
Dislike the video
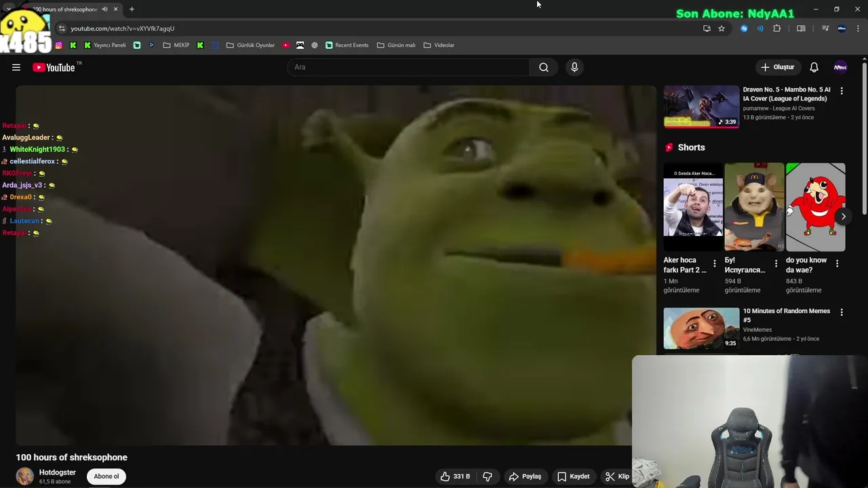click(x=488, y=476)
